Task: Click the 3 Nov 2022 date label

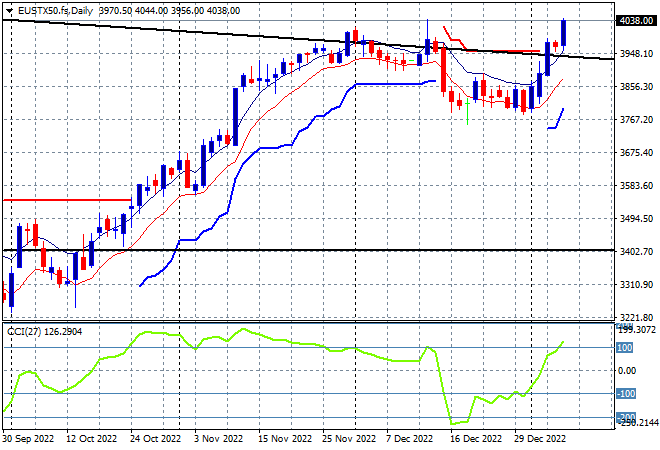Action: coord(218,439)
